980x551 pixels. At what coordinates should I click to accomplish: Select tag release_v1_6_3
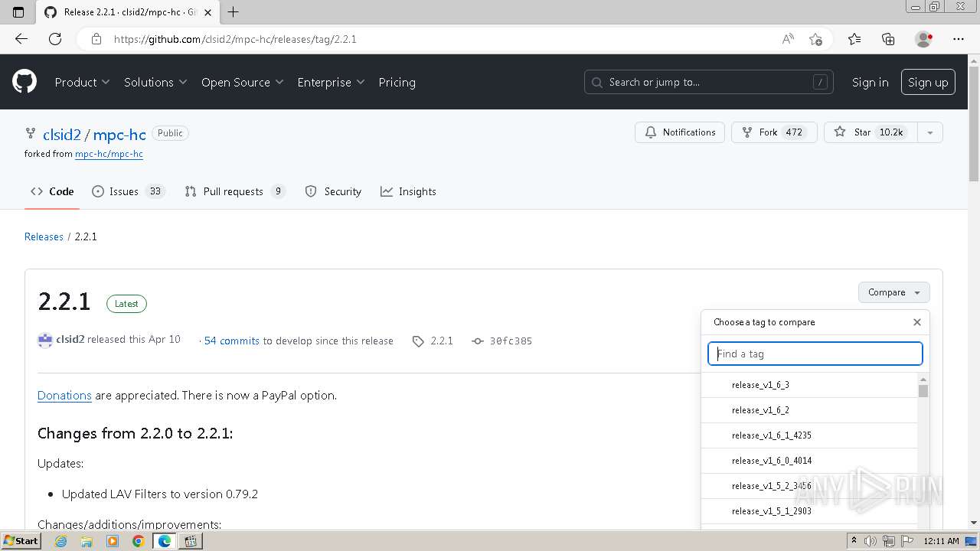tap(809, 385)
